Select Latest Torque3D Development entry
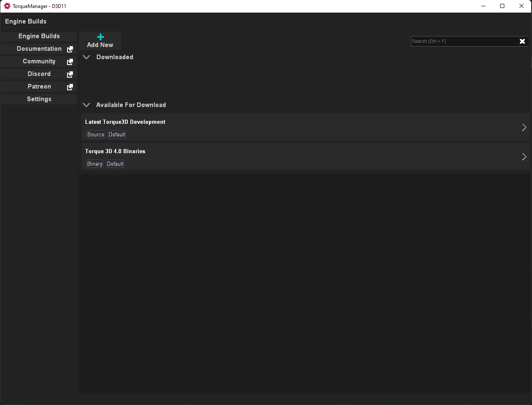This screenshot has height=405, width=532. coord(306,127)
